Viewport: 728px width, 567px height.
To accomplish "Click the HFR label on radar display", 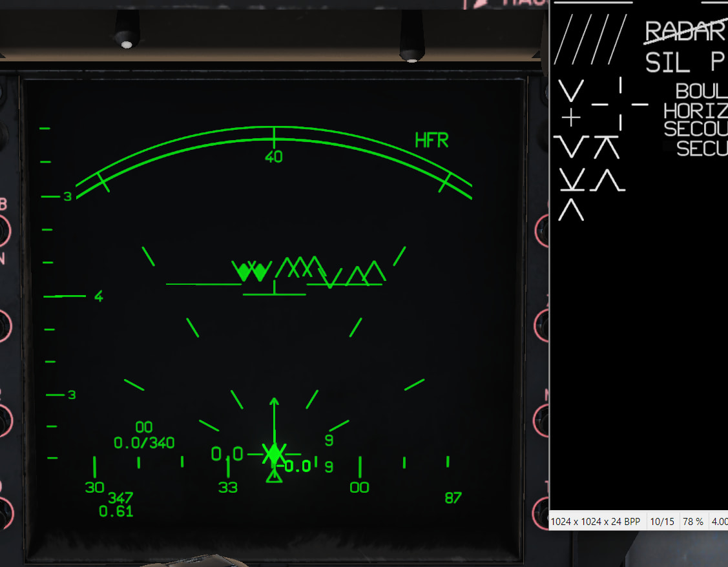I will (432, 140).
